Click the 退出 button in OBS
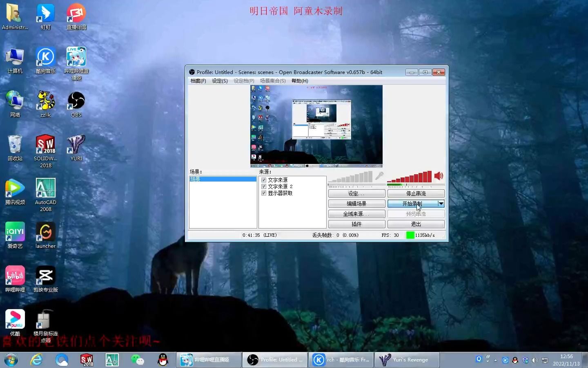 pyautogui.click(x=416, y=224)
